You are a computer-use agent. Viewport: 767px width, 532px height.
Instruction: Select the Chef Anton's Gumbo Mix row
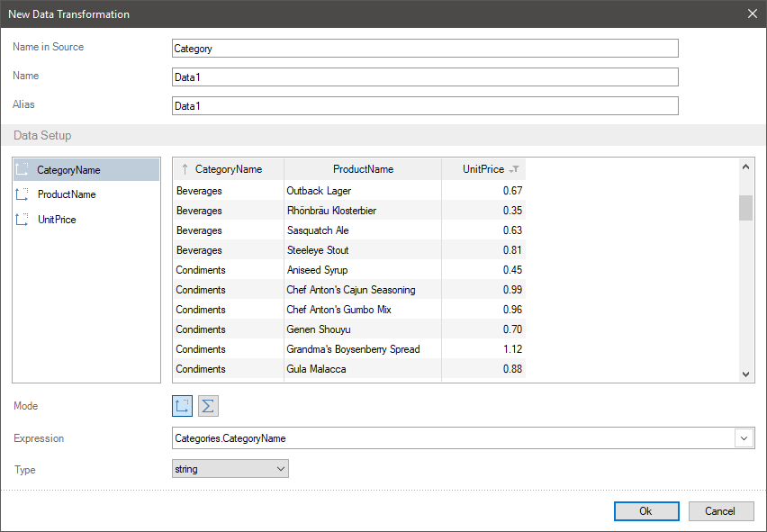(338, 310)
